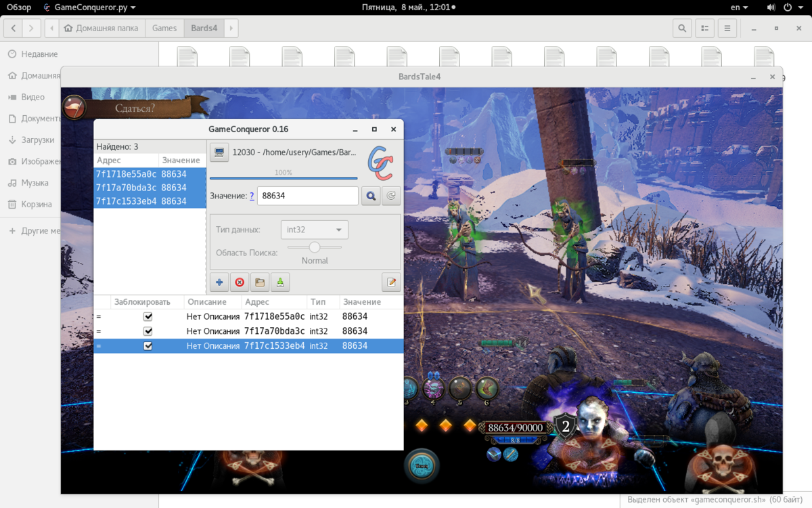This screenshot has width=812, height=508.
Task: Click the surrender flag icon in game
Action: coord(74,107)
